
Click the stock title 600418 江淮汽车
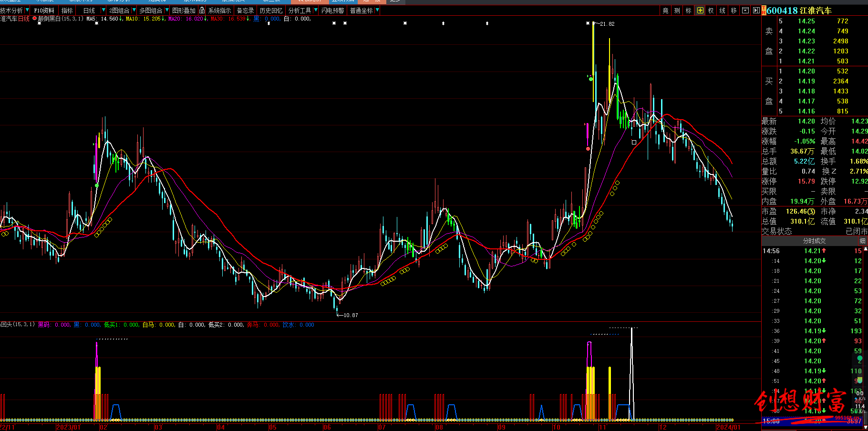799,10
